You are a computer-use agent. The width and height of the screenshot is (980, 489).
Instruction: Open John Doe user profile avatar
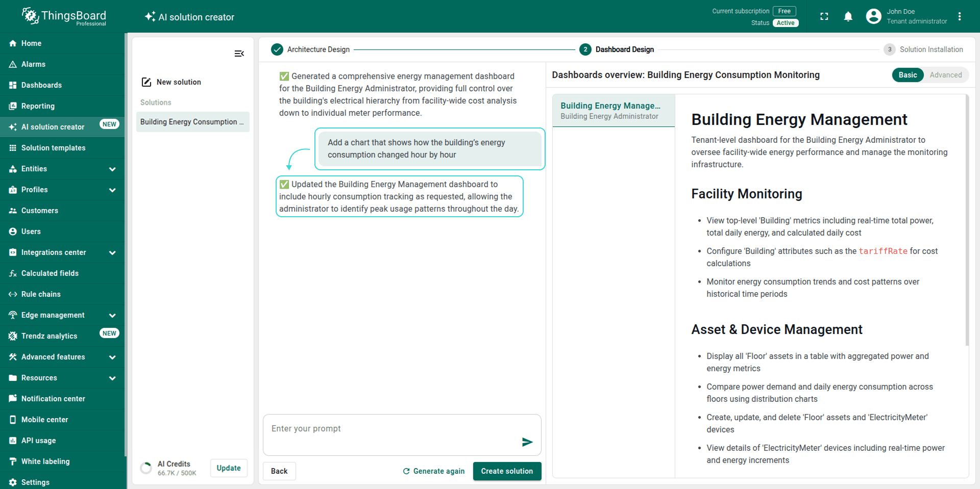coord(873,17)
